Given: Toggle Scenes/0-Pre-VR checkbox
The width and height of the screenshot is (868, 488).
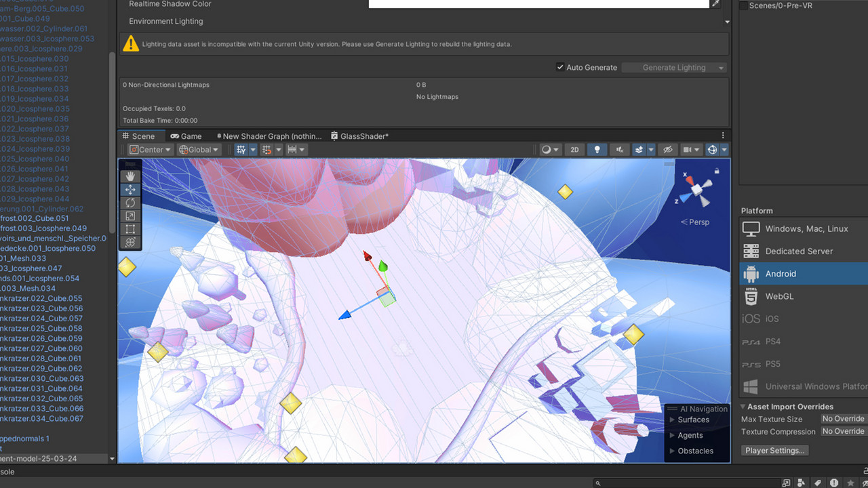Looking at the screenshot, I should pos(744,5).
